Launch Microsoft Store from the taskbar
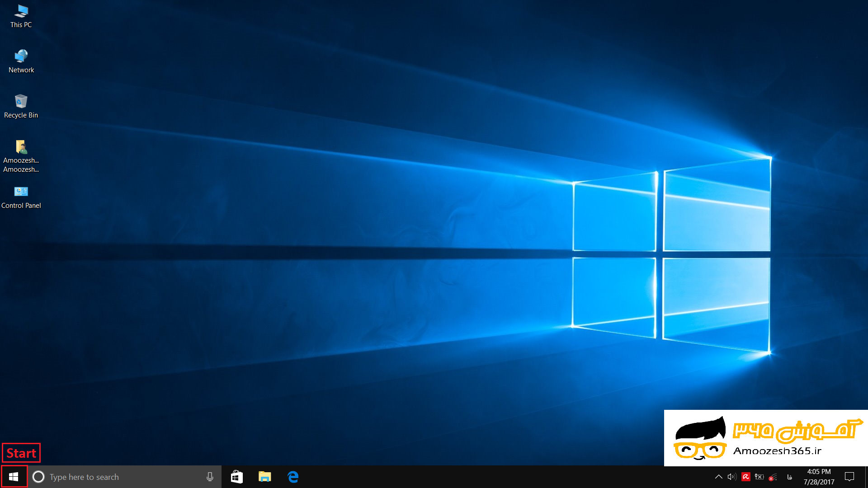 point(237,477)
